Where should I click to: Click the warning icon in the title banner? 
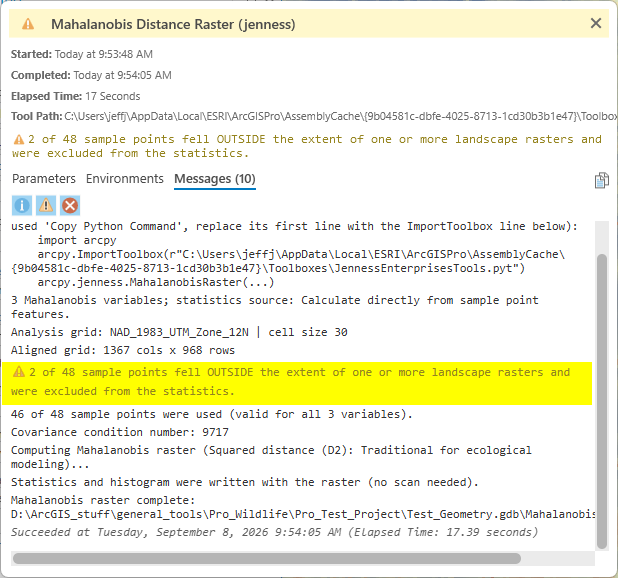(28, 24)
